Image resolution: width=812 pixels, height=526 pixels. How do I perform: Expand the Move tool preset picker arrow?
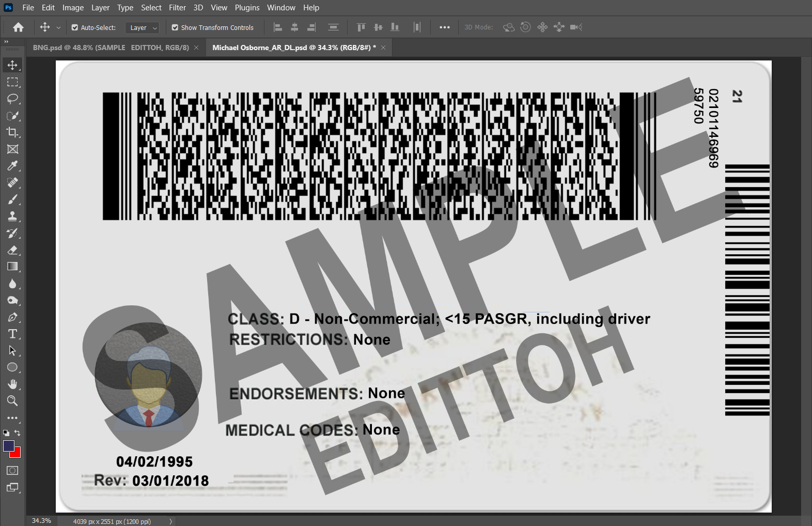coord(58,27)
